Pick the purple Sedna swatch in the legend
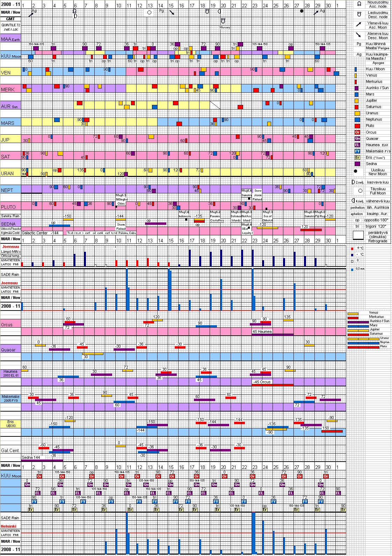Viewport: 392px width, 556px height. [357, 164]
